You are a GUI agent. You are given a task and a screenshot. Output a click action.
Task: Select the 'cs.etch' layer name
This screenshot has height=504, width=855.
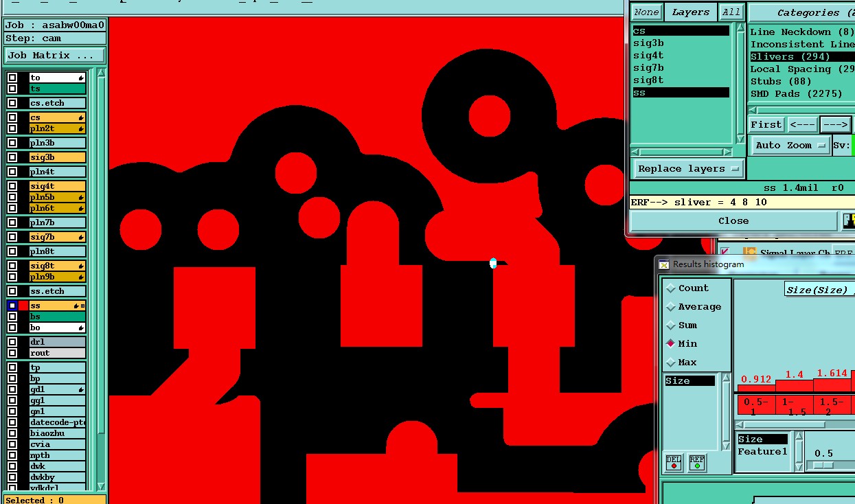58,103
